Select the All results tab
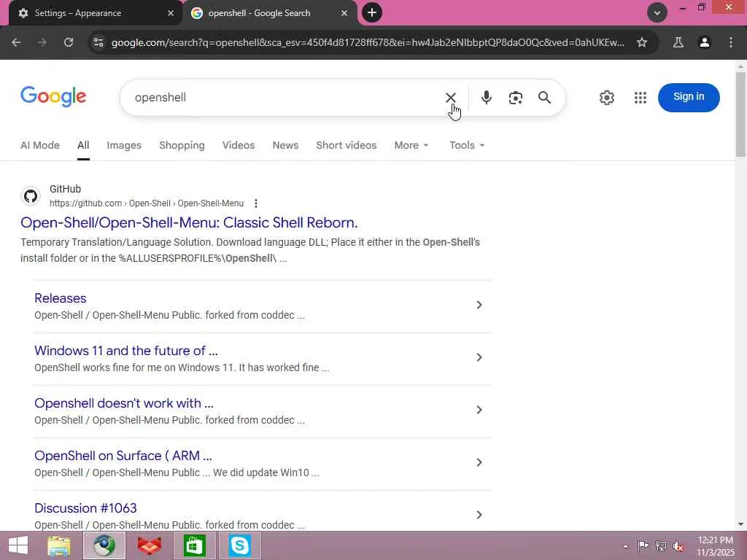Viewport: 747px width, 560px height. pos(83,145)
